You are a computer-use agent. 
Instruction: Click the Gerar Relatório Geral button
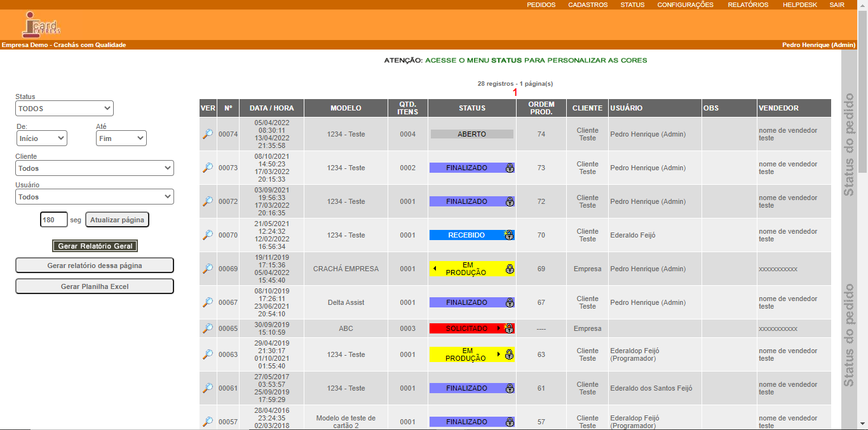click(x=95, y=246)
